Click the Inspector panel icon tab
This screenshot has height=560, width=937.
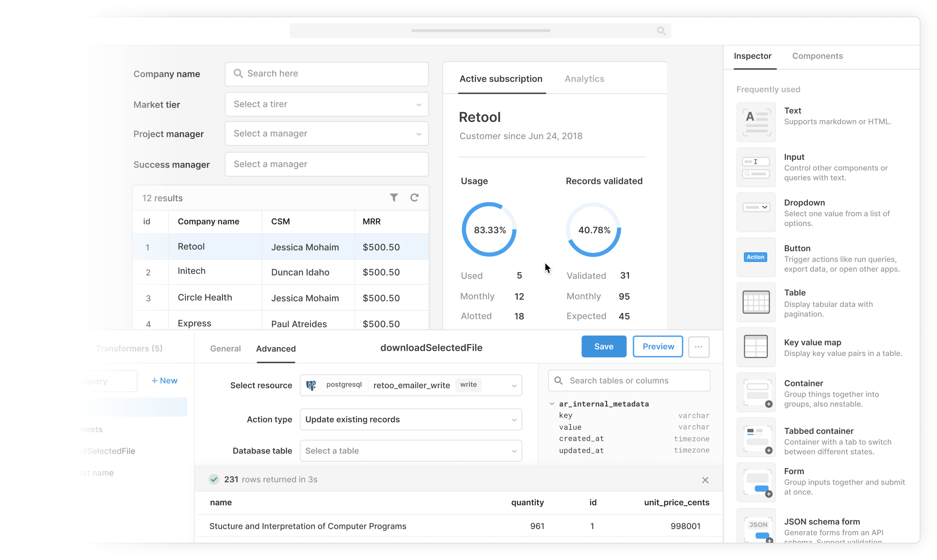[x=753, y=55]
